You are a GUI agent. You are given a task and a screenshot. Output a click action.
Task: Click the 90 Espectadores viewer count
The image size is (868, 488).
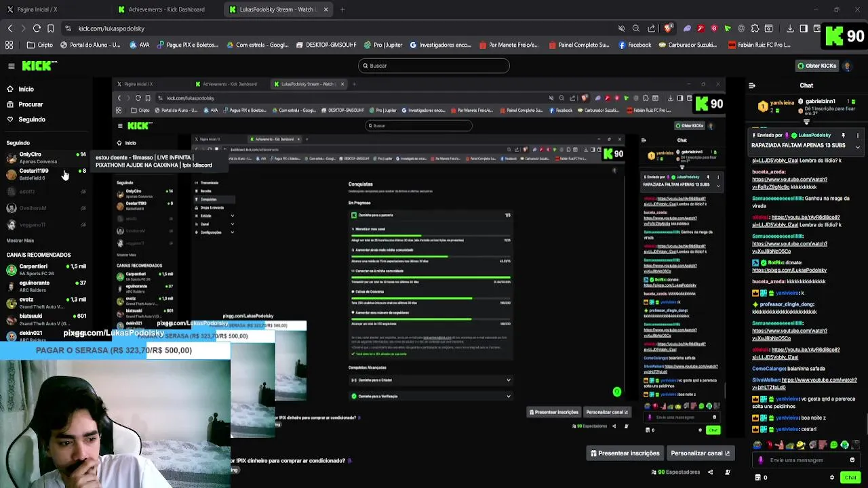[675, 472]
